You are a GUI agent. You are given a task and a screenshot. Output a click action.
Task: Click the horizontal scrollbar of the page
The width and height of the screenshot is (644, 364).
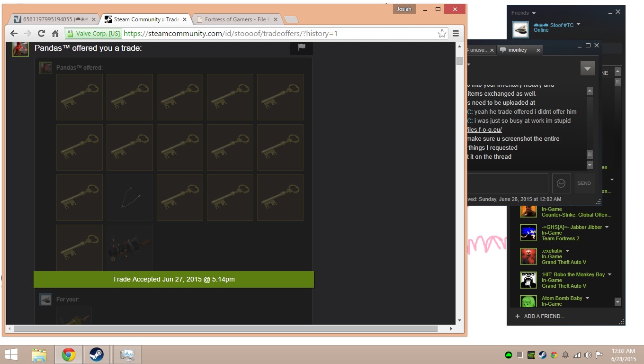point(225,328)
